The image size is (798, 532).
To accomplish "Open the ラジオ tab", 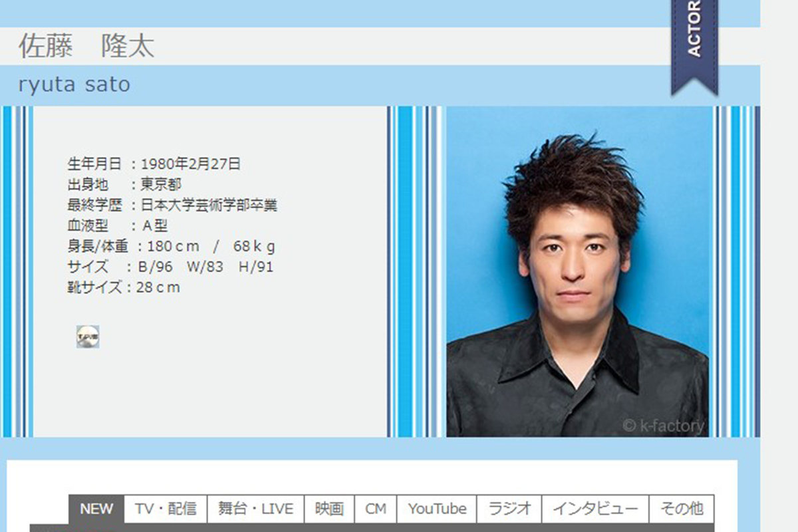I will pyautogui.click(x=509, y=509).
